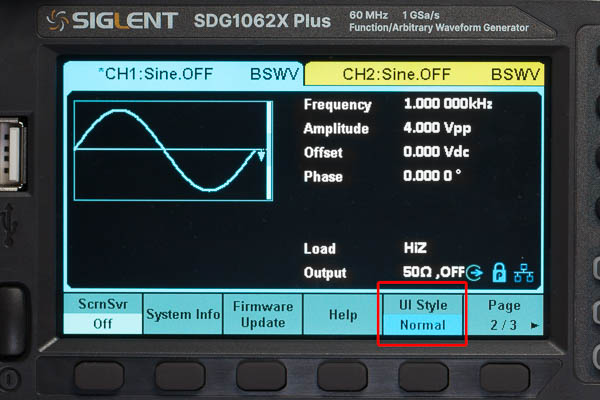This screenshot has height=400, width=600.
Task: Click the sine waveform preview display
Action: 173,150
